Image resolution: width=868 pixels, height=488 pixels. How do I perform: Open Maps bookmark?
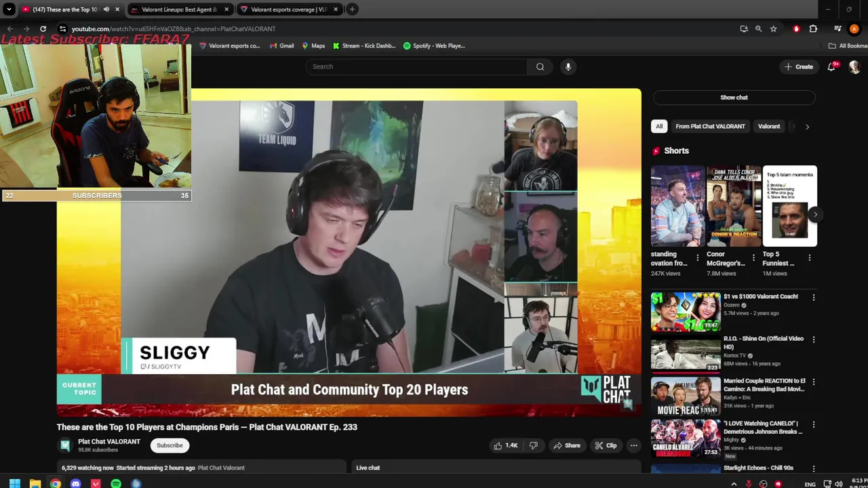coord(313,46)
